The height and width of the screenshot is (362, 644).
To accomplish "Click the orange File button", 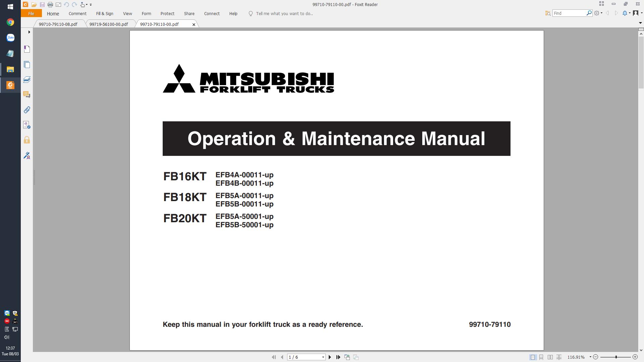I will [31, 14].
